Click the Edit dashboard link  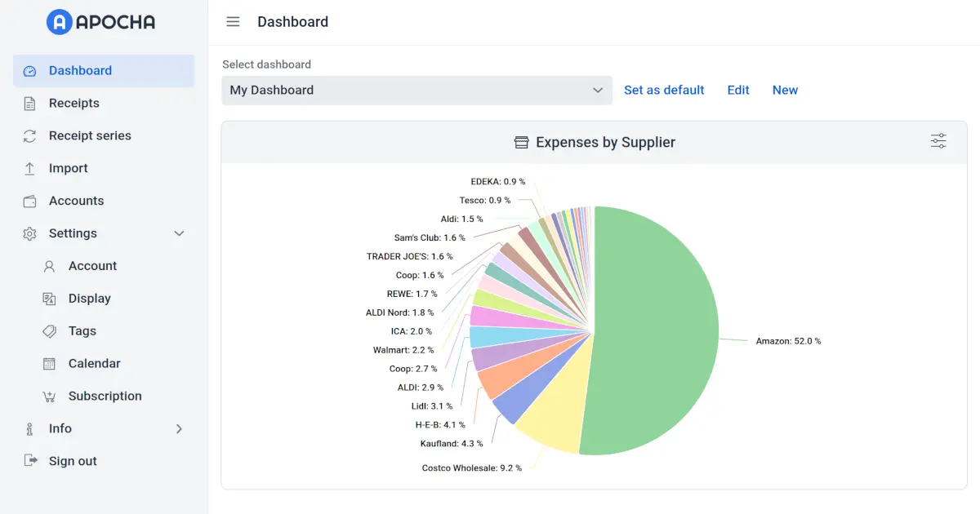pyautogui.click(x=738, y=91)
